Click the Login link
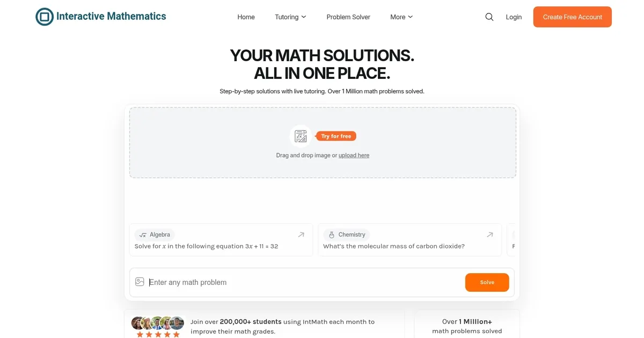644x338 pixels. [514, 17]
